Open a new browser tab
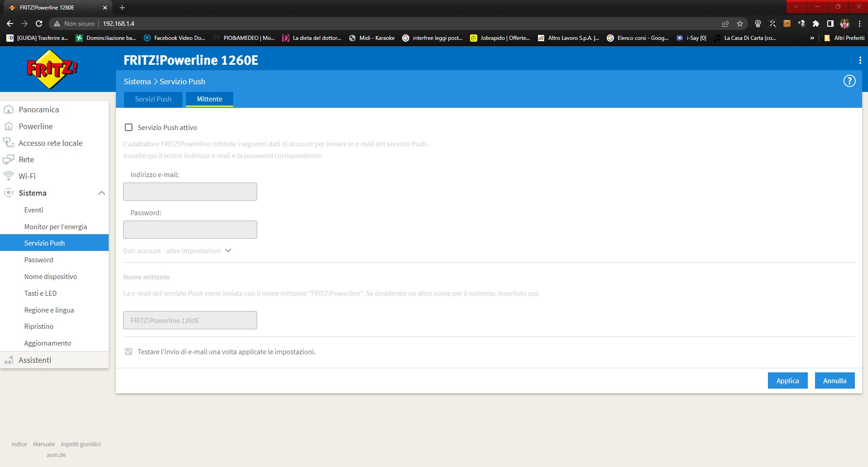The image size is (868, 467). (x=122, y=8)
